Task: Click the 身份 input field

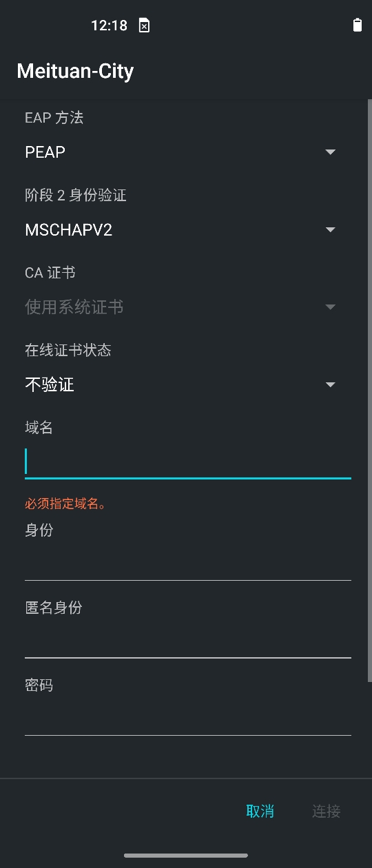Action: 188,564
